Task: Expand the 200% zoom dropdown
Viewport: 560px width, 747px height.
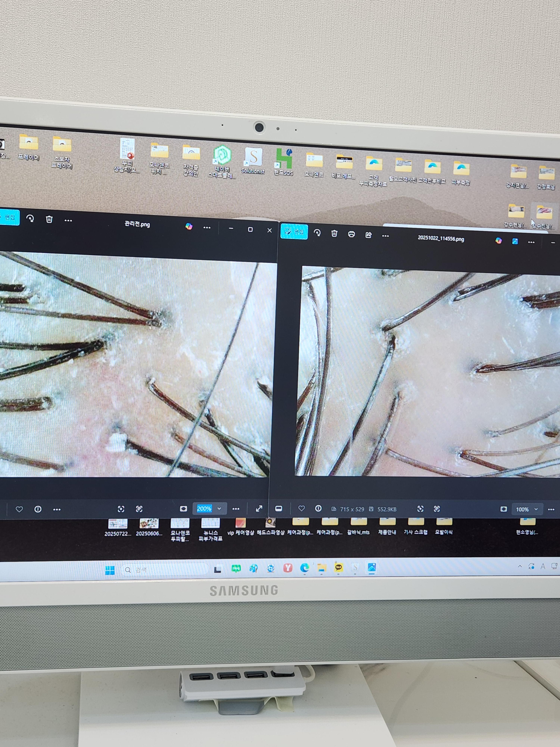Action: click(x=219, y=509)
